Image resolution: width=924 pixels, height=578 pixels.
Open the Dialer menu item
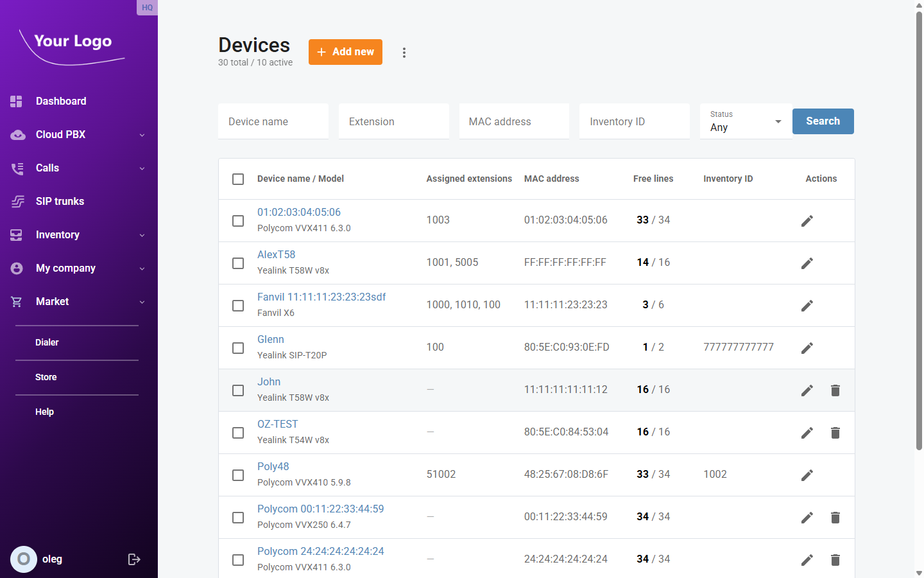pyautogui.click(x=47, y=342)
